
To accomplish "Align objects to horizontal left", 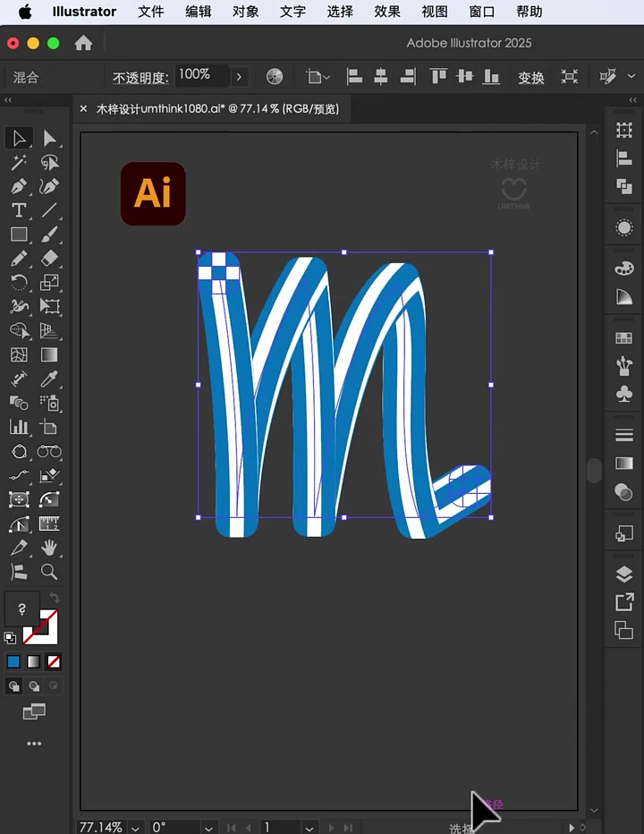I will point(354,77).
